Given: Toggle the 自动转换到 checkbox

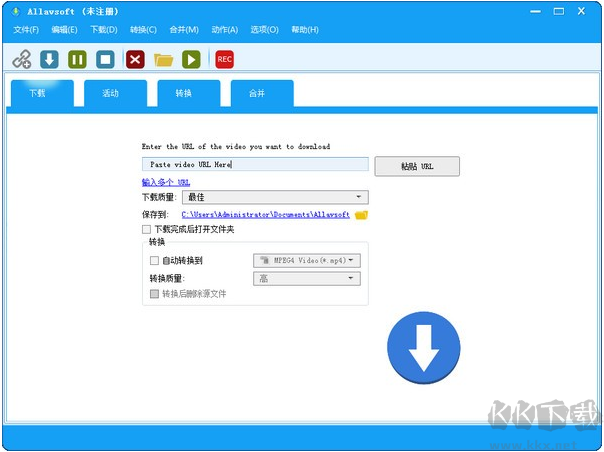Looking at the screenshot, I should click(x=154, y=261).
